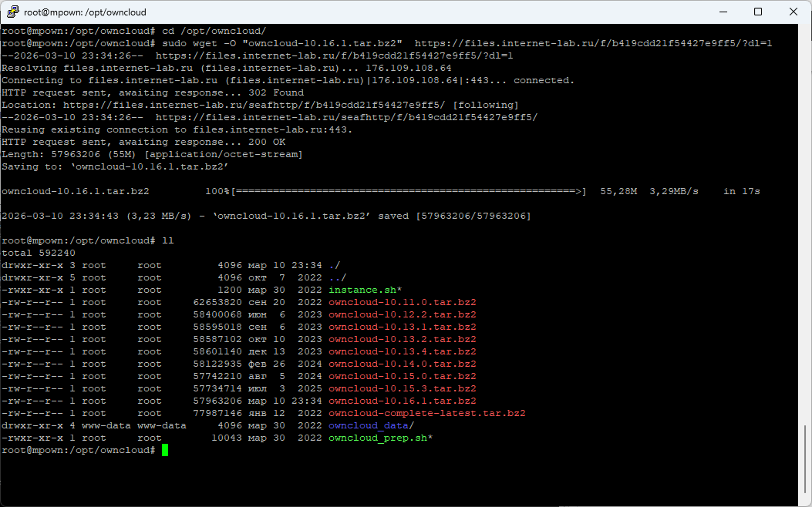Click owncloud-10.16.1.tar.bz2 in the ll directory listing
Viewport: 812px width, 507px height.
tap(403, 401)
